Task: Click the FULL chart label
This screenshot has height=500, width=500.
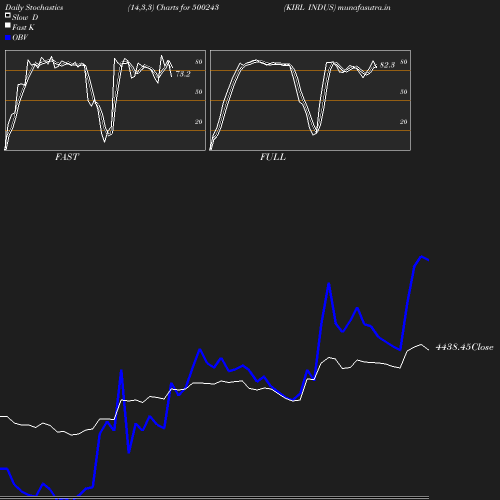Action: point(273,157)
